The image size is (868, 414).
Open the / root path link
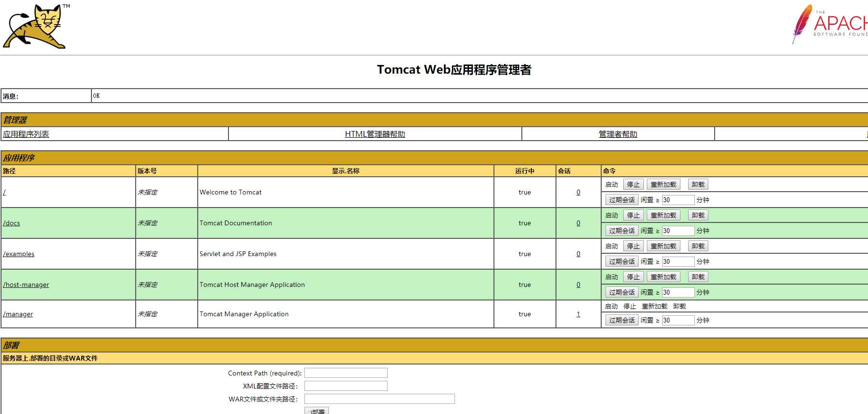point(4,192)
